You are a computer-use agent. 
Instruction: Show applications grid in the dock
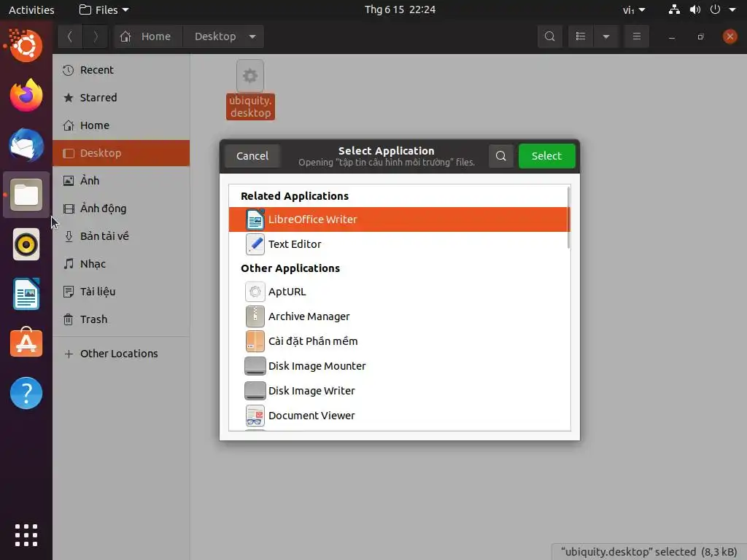pyautogui.click(x=26, y=535)
